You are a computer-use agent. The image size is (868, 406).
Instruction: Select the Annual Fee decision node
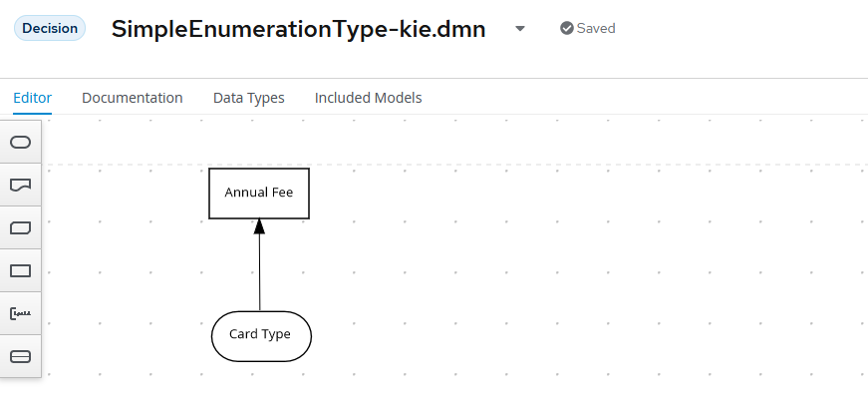point(259,193)
